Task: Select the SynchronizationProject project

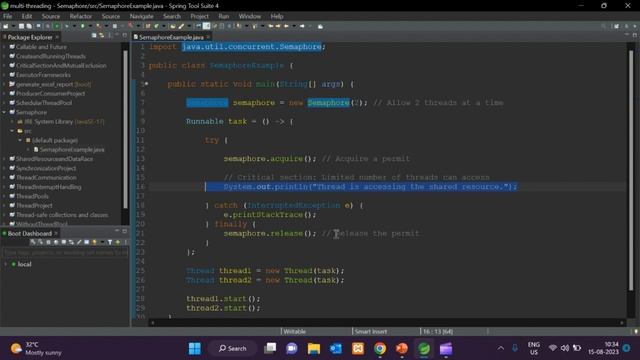Action: point(46,168)
